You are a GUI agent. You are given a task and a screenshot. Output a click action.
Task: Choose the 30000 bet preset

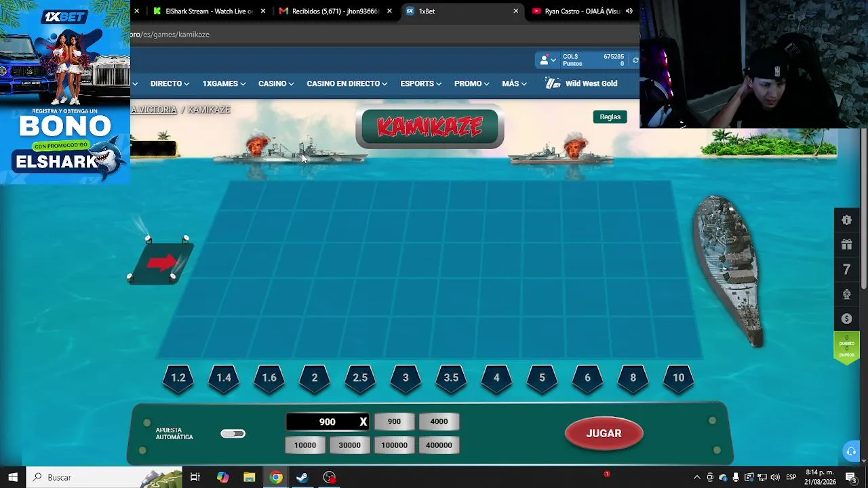tap(350, 445)
